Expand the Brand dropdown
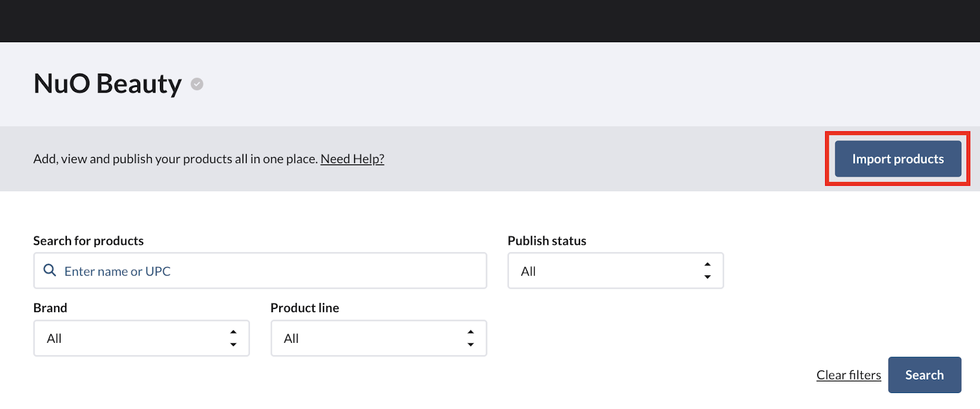 pyautogui.click(x=141, y=338)
